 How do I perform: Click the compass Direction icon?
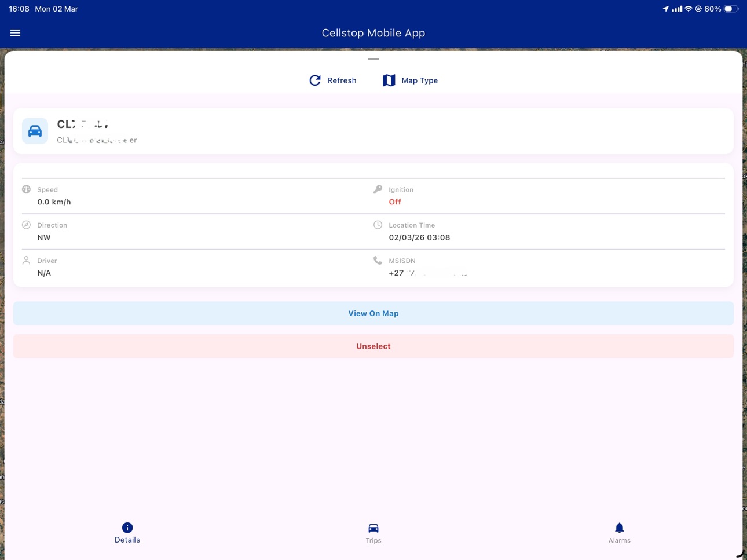(x=26, y=225)
